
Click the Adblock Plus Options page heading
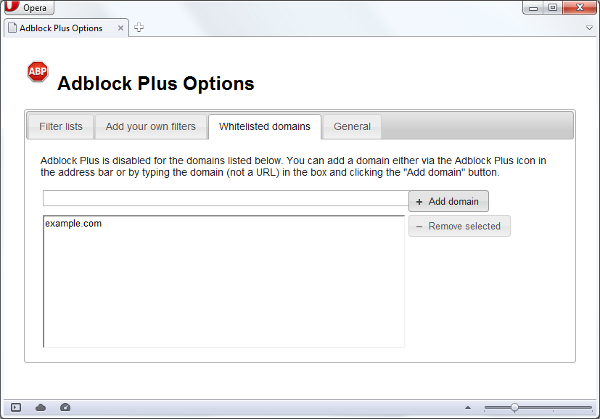tap(156, 84)
